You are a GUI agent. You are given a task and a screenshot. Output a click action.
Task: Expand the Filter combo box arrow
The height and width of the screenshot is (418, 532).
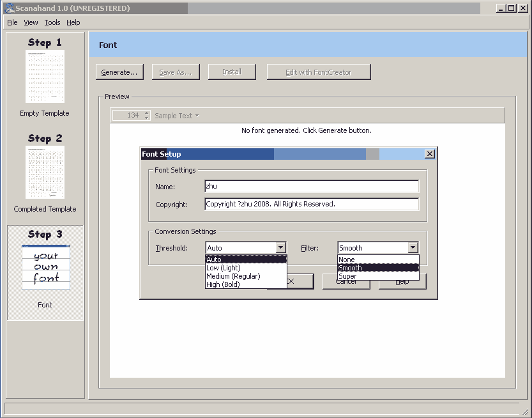[413, 247]
